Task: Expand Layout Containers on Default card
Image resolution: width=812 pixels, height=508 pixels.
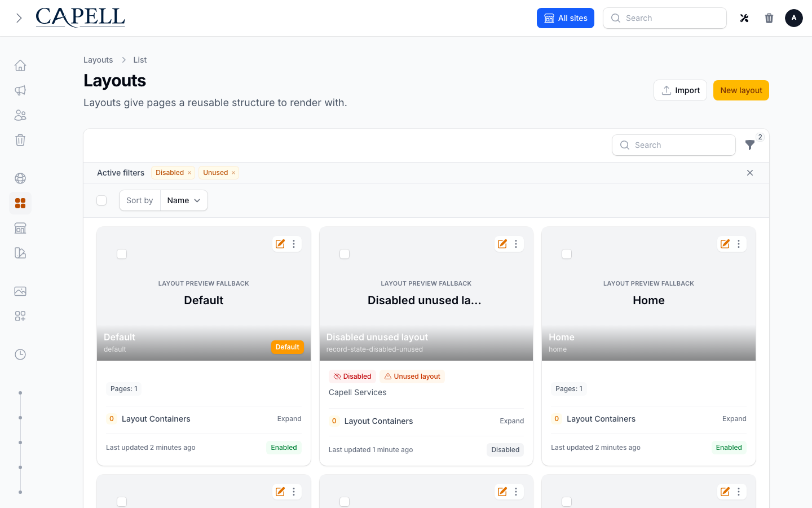Action: [x=289, y=419]
